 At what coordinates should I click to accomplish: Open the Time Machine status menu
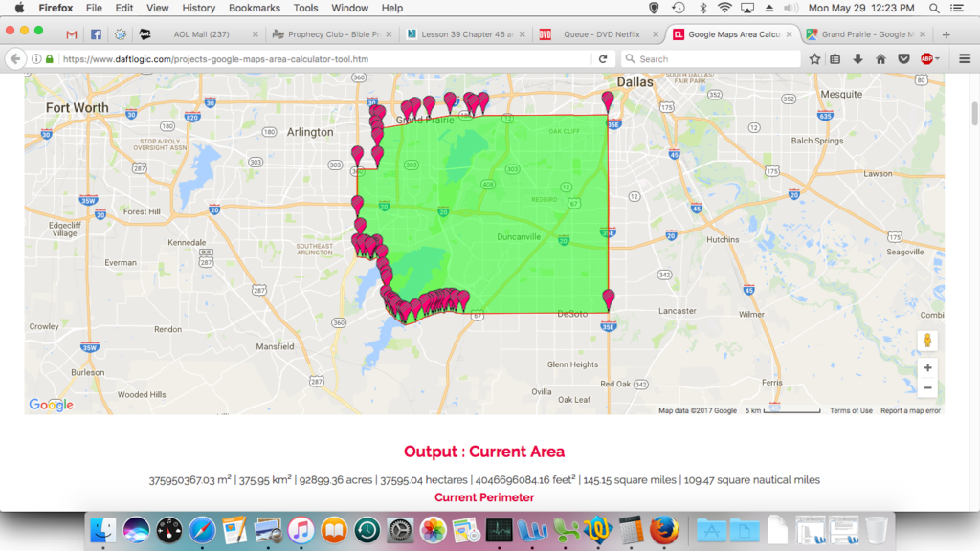pos(679,8)
